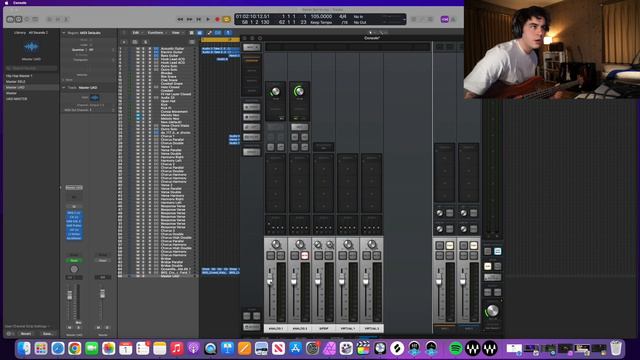Click the Analog 2 preamp gain knob in Console
Viewport: 640px width, 360px height.
coord(300,91)
